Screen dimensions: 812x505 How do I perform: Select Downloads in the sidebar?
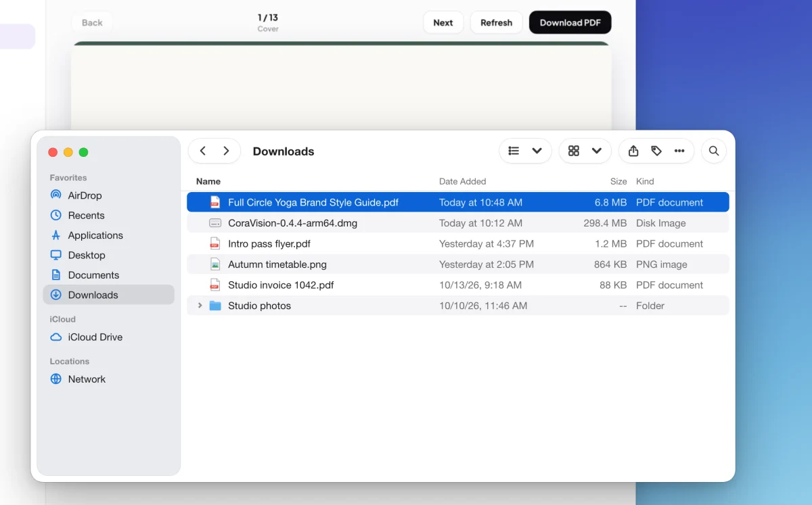tap(109, 295)
